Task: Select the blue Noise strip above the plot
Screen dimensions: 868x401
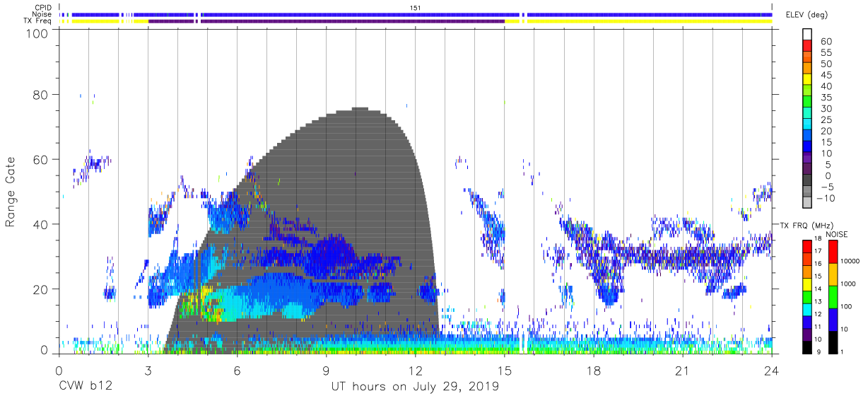Action: click(416, 14)
